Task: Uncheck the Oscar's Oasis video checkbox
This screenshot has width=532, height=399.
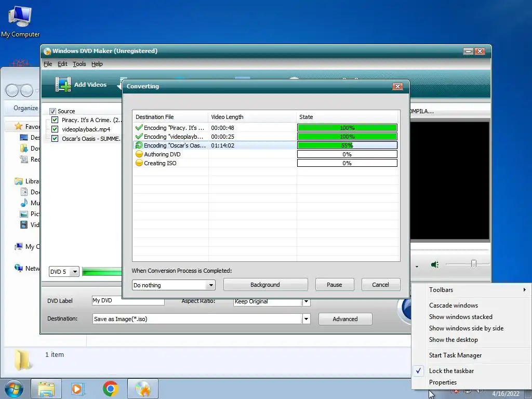Action: click(x=55, y=138)
